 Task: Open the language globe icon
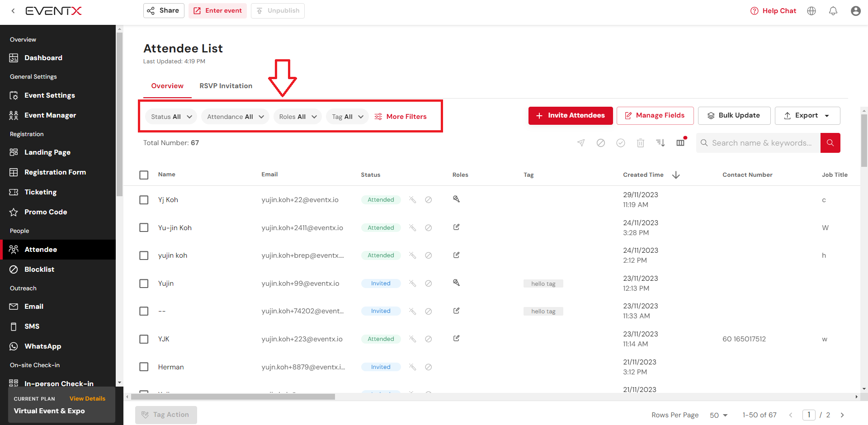(811, 11)
